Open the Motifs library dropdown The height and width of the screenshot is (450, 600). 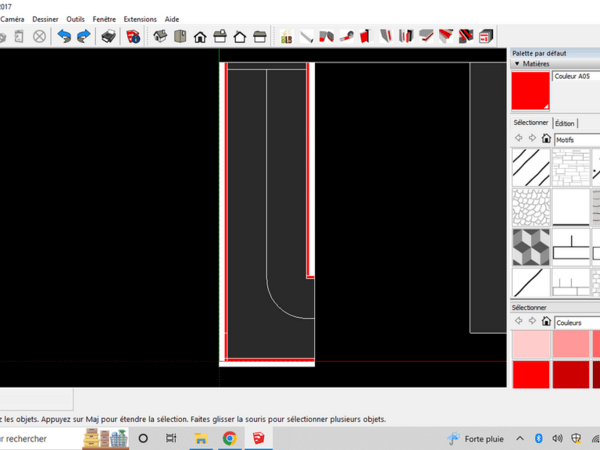[577, 139]
